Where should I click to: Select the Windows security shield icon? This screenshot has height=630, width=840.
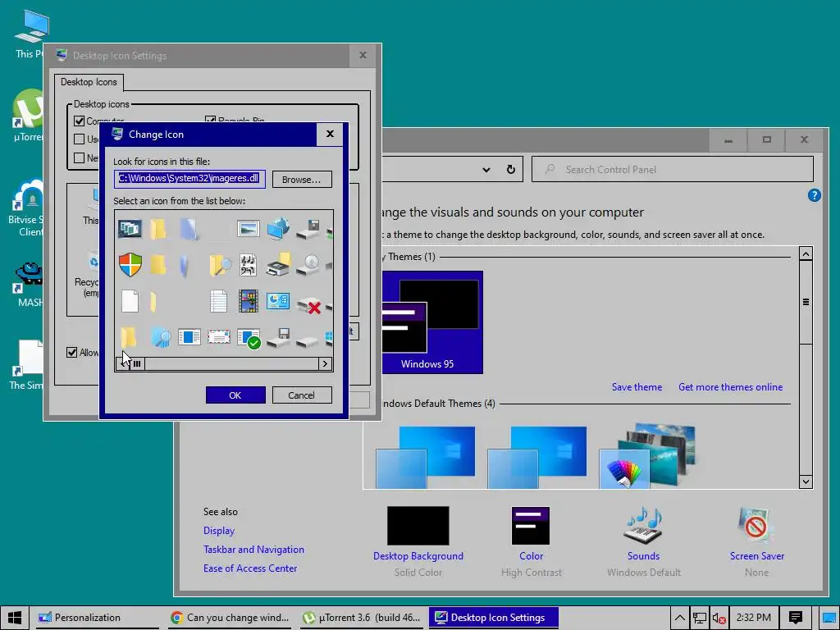(130, 265)
